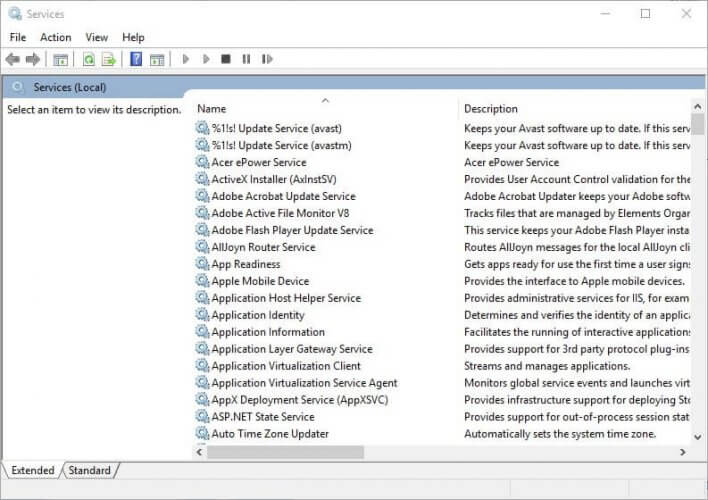708x500 pixels.
Task: Open the Action menu
Action: (56, 37)
